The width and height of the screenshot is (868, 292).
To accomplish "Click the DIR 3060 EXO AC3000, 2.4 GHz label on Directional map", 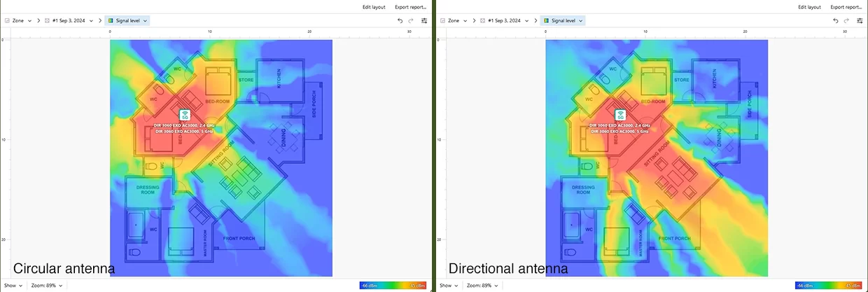I will pos(620,125).
